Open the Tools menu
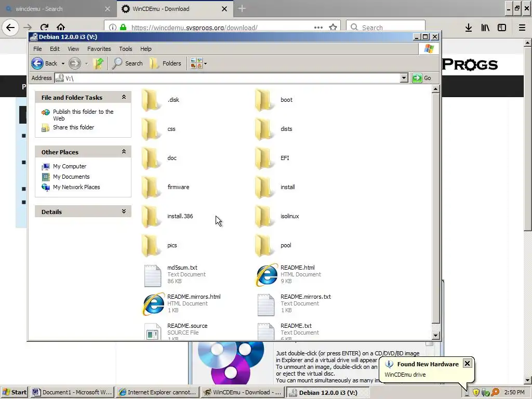532x399 pixels. click(x=126, y=49)
